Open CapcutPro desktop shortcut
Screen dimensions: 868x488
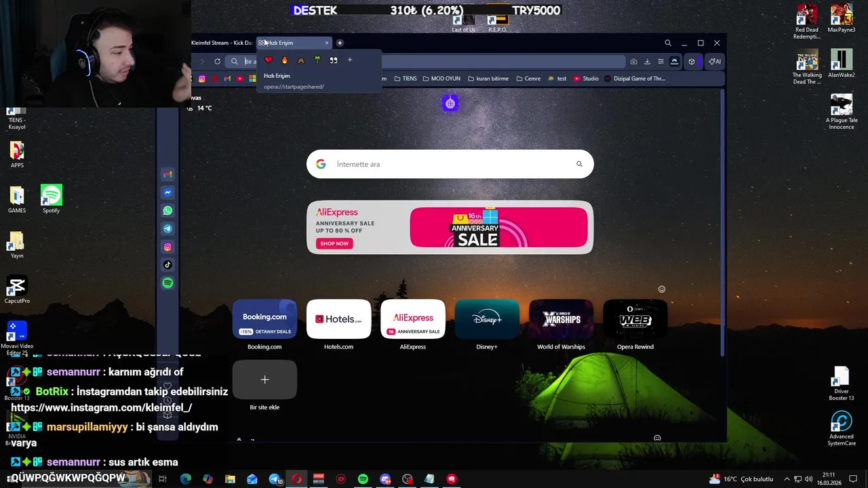17,289
